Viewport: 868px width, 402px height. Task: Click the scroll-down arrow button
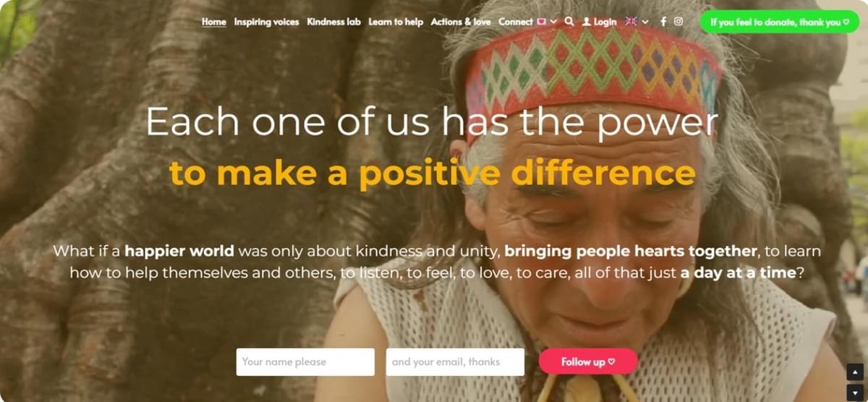(x=855, y=393)
